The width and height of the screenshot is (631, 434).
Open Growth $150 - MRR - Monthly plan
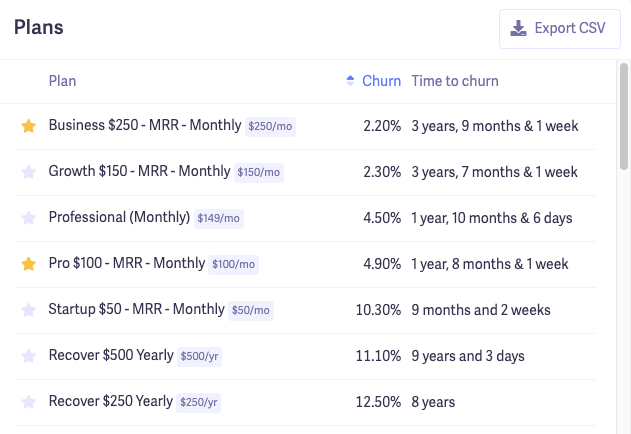point(139,172)
